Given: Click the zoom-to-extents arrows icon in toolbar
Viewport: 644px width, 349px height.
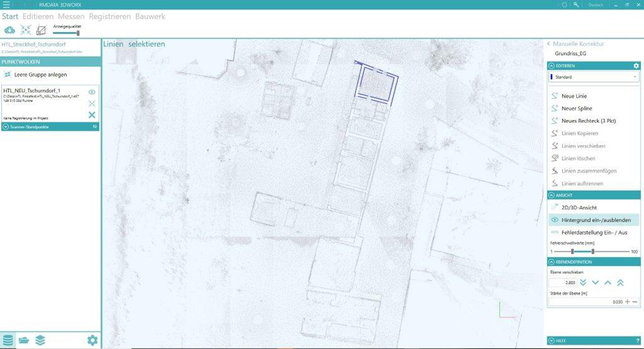Looking at the screenshot, I should coord(25,30).
